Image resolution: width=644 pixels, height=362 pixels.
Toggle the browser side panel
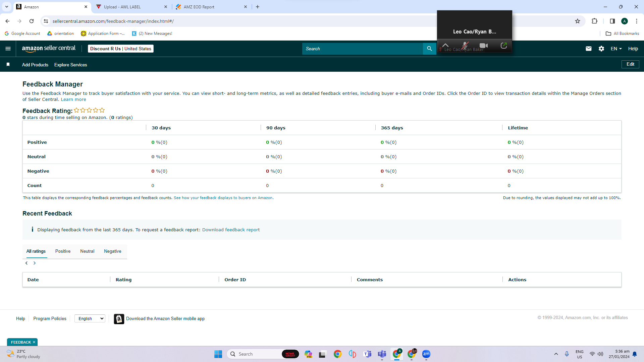(x=612, y=21)
